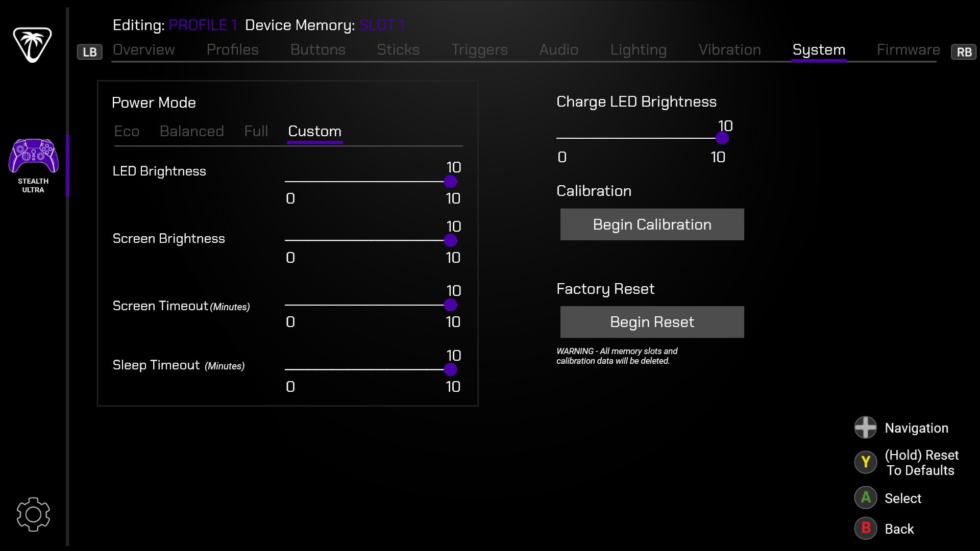Choose the Full power mode

[256, 132]
